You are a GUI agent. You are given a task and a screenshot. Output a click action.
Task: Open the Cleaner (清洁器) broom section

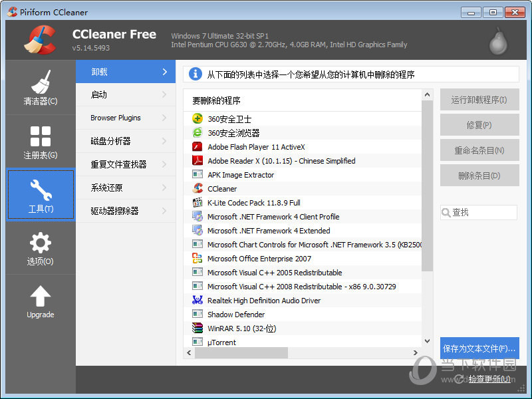tap(41, 88)
